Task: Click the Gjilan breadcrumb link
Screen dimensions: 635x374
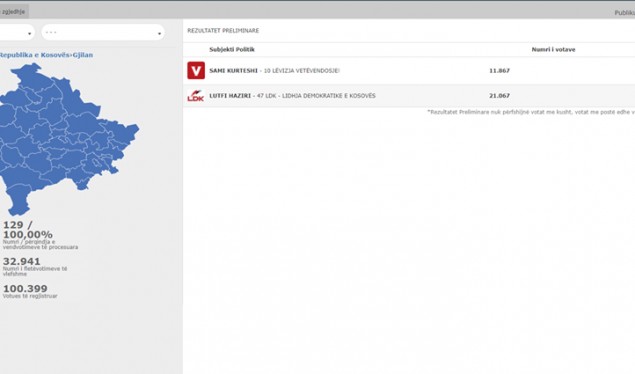Action: [x=83, y=55]
